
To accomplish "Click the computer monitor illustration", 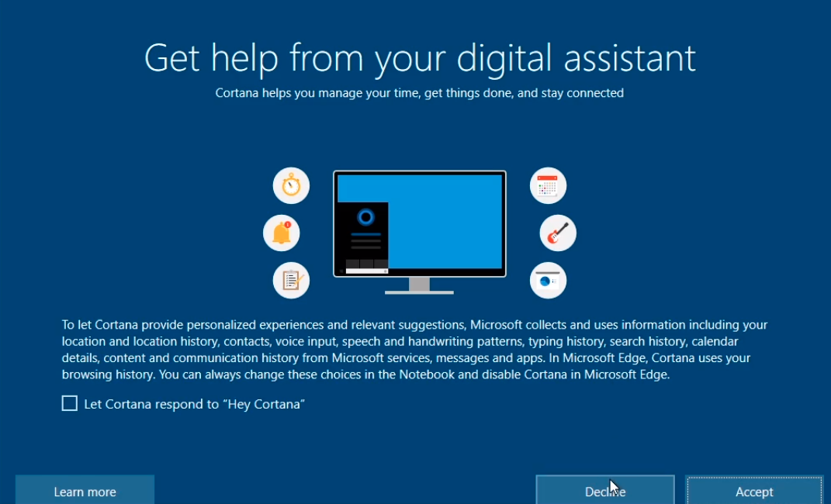I will (x=419, y=232).
